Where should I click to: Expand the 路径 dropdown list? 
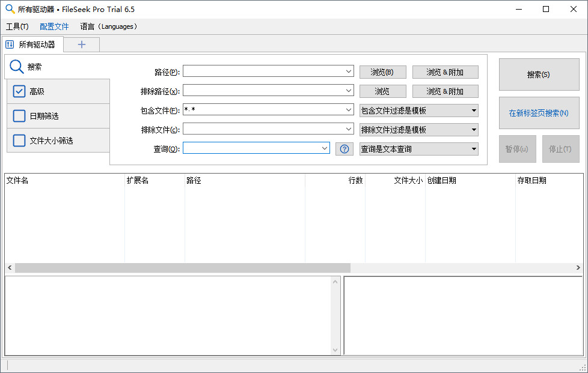coord(349,71)
